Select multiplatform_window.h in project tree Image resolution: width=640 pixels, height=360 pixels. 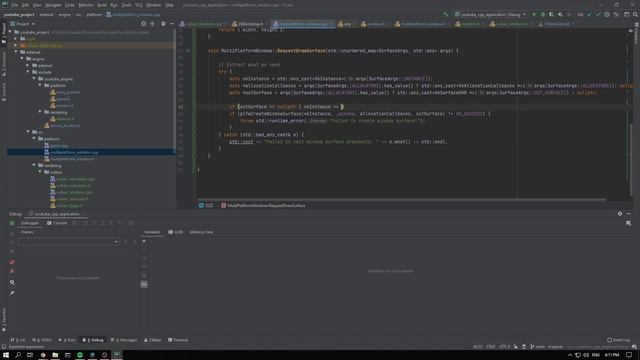72,159
